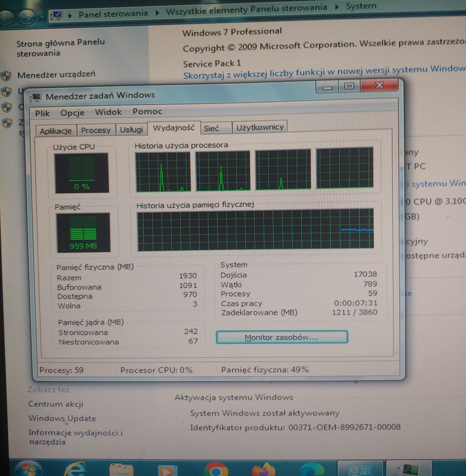466x476 pixels.
Task: Click the Wątki value 789
Action: coord(370,284)
